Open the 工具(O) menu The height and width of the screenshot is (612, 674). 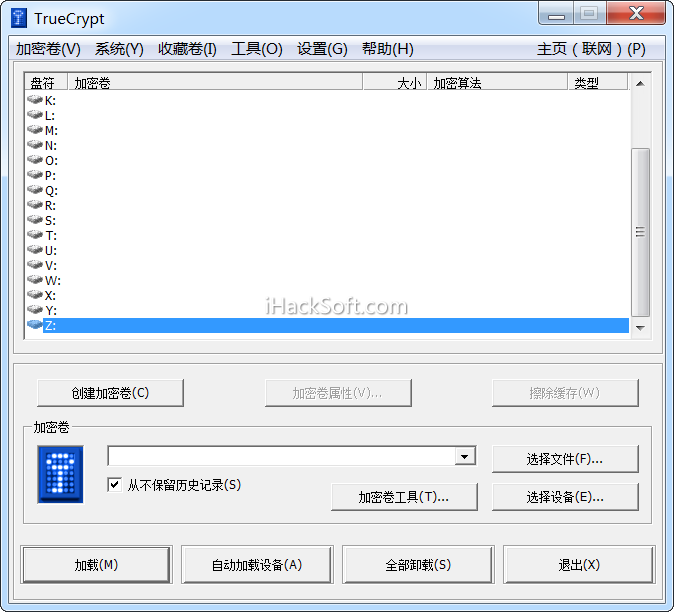pos(257,49)
